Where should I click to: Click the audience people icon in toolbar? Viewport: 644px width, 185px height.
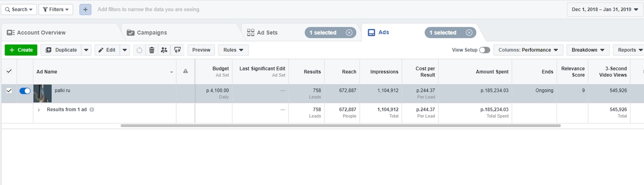pyautogui.click(x=164, y=50)
